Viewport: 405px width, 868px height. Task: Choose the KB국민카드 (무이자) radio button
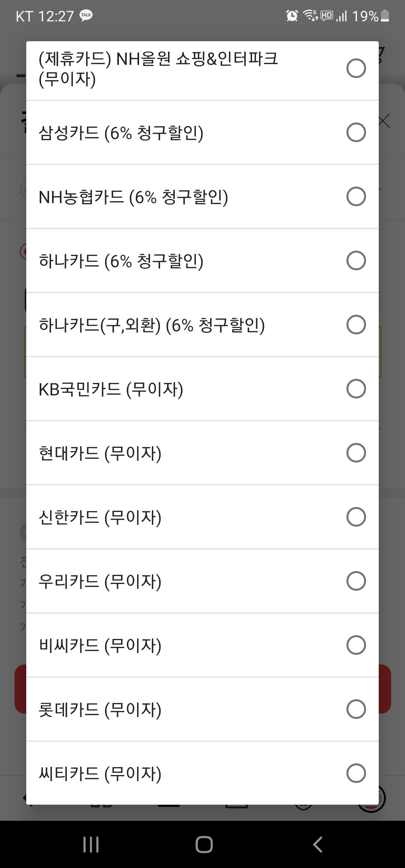(356, 389)
